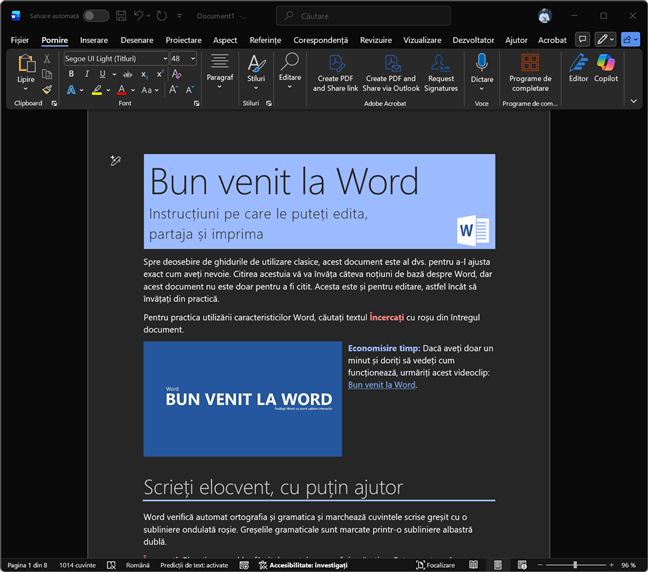This screenshot has height=572, width=648.
Task: Decrease font size with shrink icon
Action: (x=190, y=90)
